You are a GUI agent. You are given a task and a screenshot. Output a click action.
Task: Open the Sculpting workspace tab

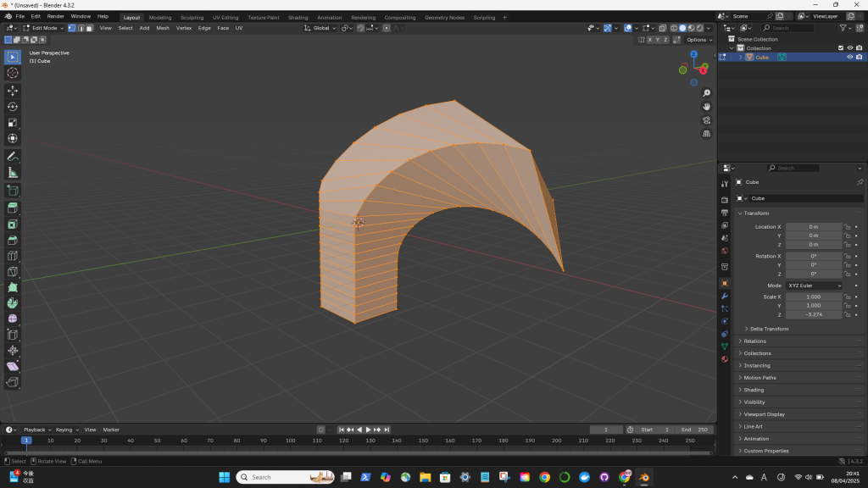tap(192, 17)
